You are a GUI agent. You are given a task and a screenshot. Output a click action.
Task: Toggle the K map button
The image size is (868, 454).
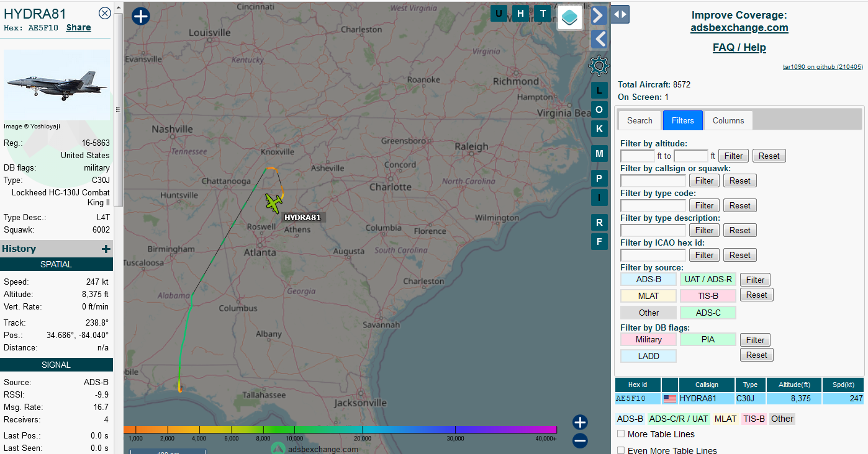(x=599, y=129)
